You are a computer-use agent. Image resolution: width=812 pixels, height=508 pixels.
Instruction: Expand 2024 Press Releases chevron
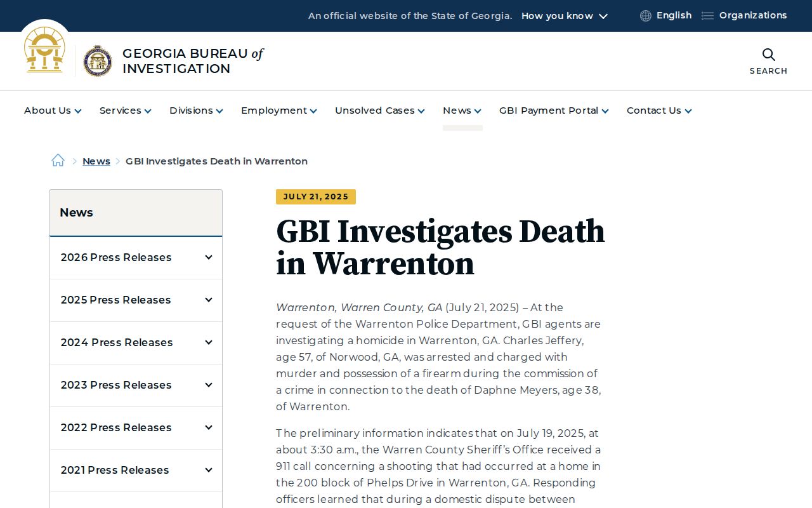(x=208, y=342)
